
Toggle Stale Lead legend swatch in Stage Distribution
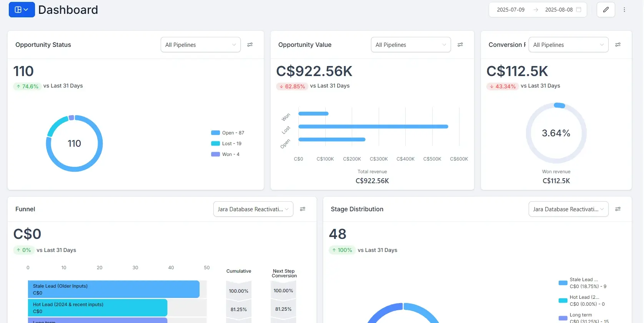coord(563,283)
